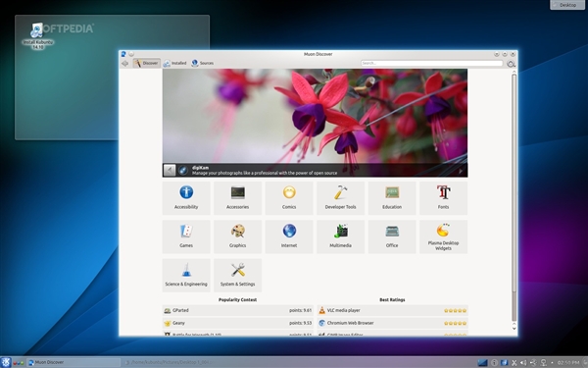Switch to the Sources tab
The width and height of the screenshot is (588, 368).
tap(203, 63)
